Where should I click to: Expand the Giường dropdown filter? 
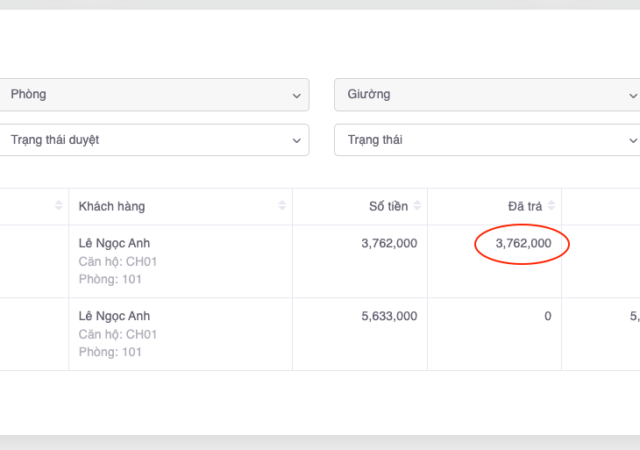(485, 95)
